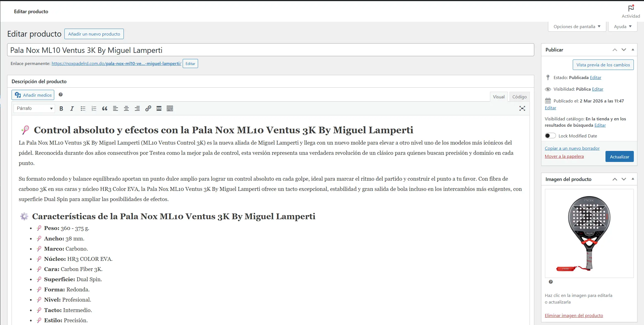Click Vista previa de los cambios

tap(603, 65)
